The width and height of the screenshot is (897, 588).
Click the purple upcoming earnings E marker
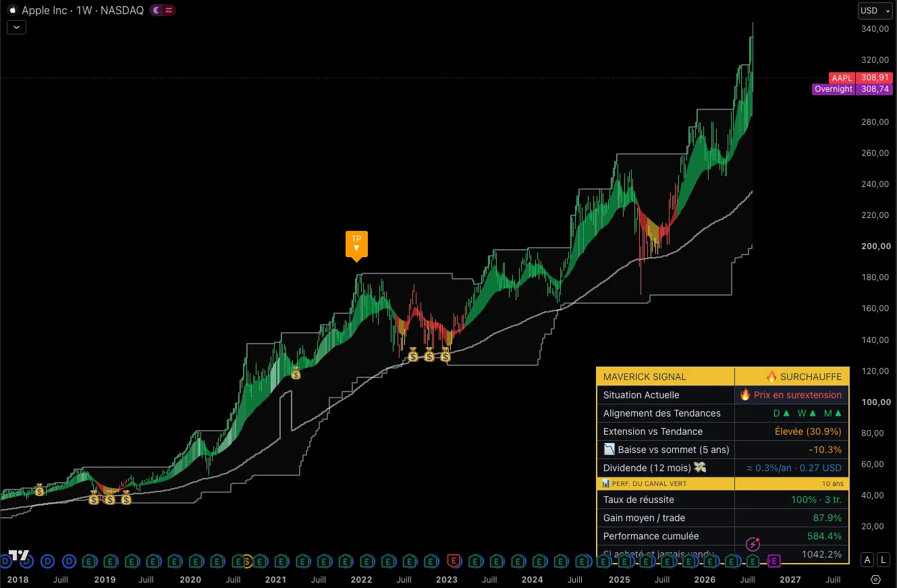tap(774, 560)
